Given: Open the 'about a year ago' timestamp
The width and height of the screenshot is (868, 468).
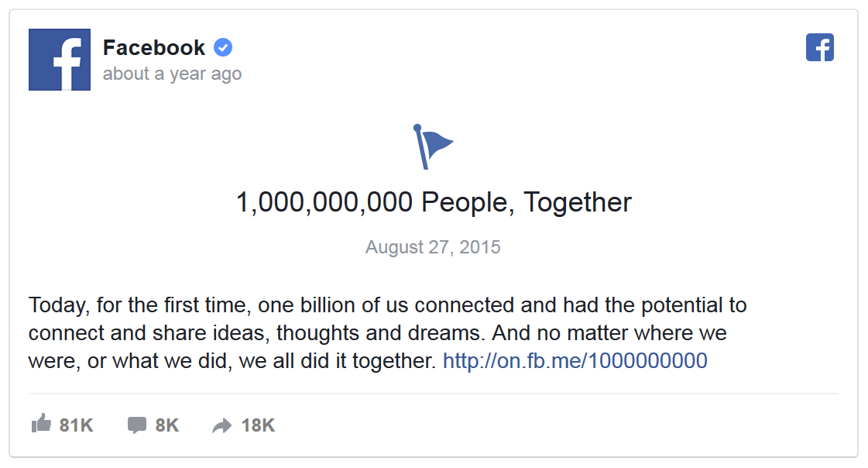Looking at the screenshot, I should (172, 74).
